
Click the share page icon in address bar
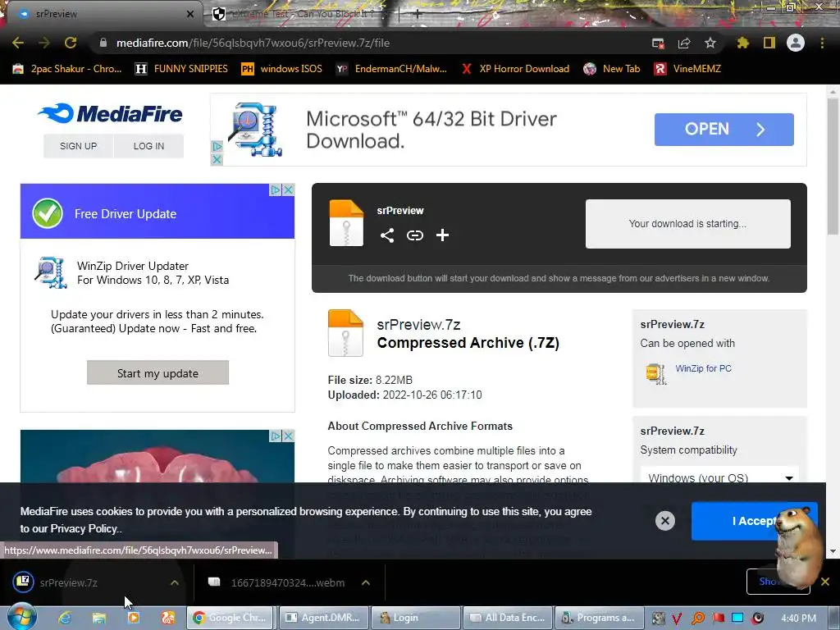click(x=684, y=43)
